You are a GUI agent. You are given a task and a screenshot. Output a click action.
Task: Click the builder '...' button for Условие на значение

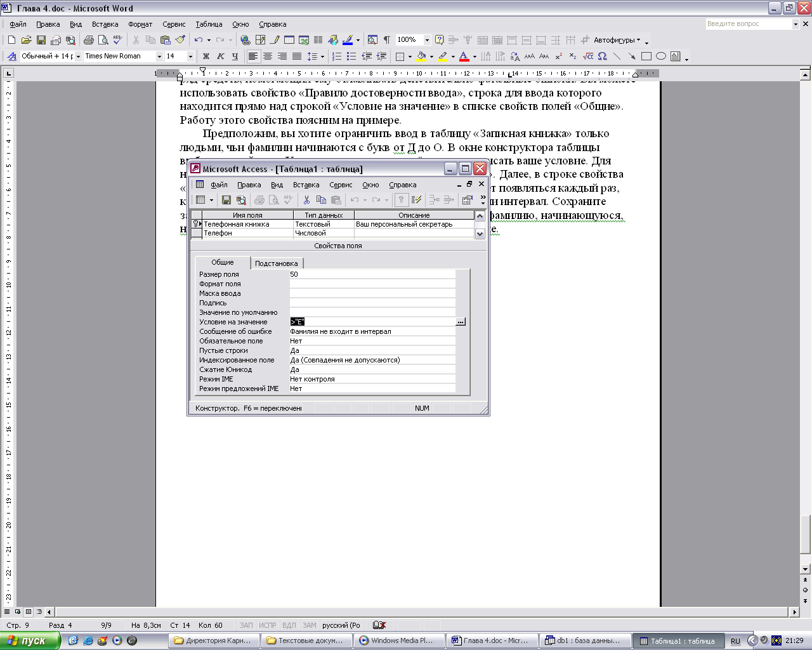tap(461, 322)
